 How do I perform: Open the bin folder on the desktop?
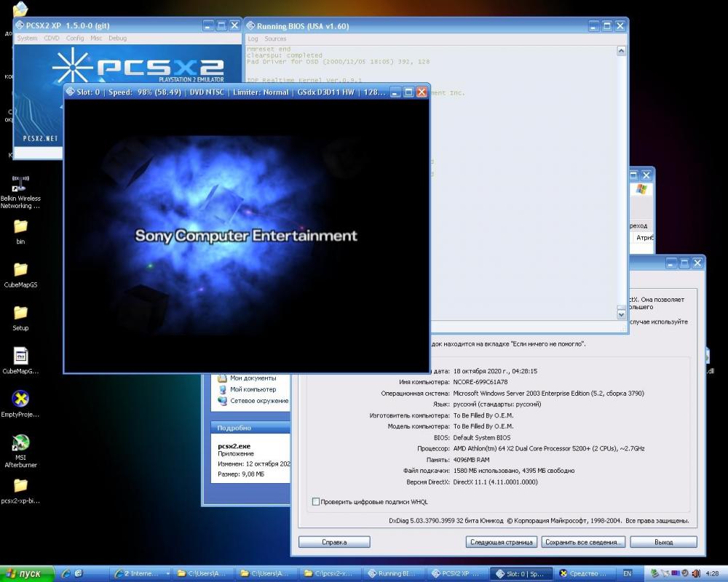(20, 226)
